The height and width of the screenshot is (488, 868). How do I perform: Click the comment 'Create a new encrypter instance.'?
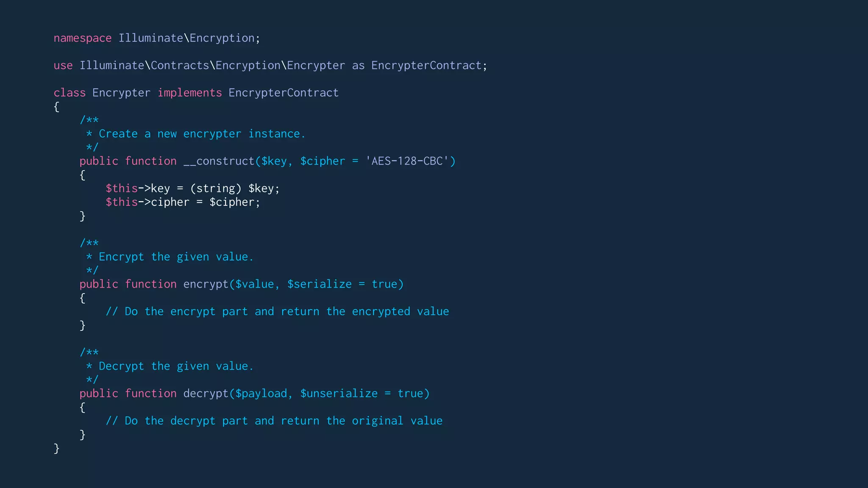coord(202,134)
